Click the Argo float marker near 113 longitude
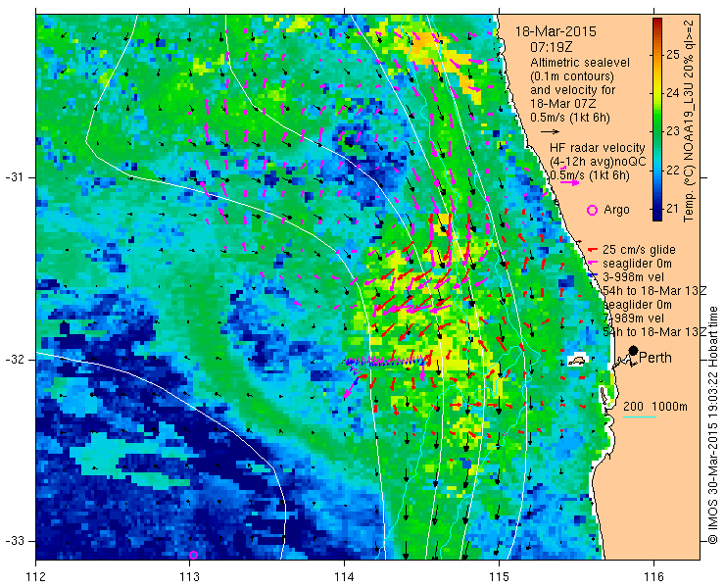This screenshot has width=725, height=588. coord(193,555)
